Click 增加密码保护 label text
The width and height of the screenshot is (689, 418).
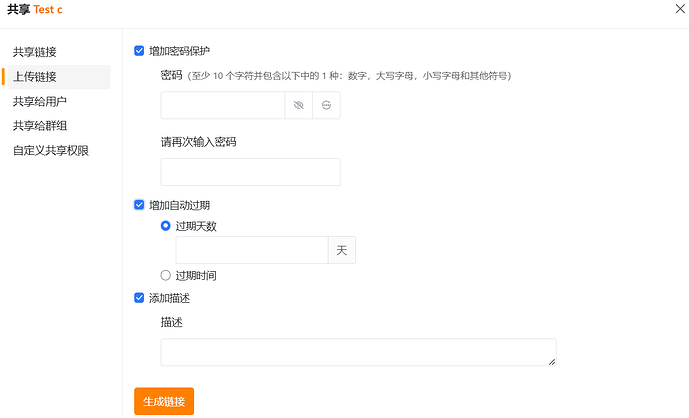(179, 51)
